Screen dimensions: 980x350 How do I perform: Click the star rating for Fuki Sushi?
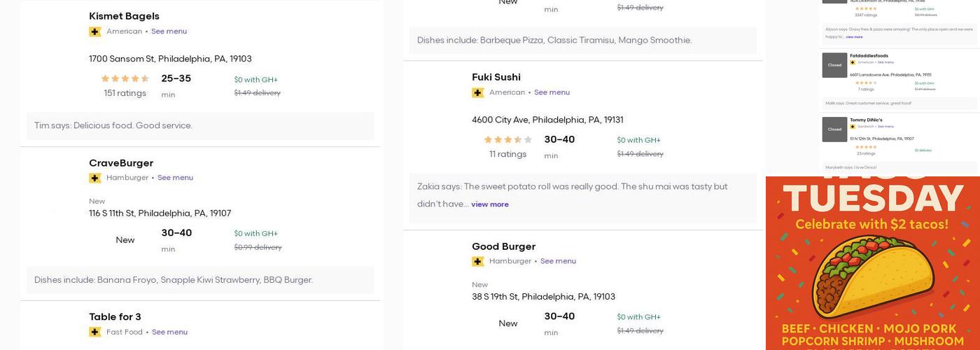pyautogui.click(x=508, y=139)
